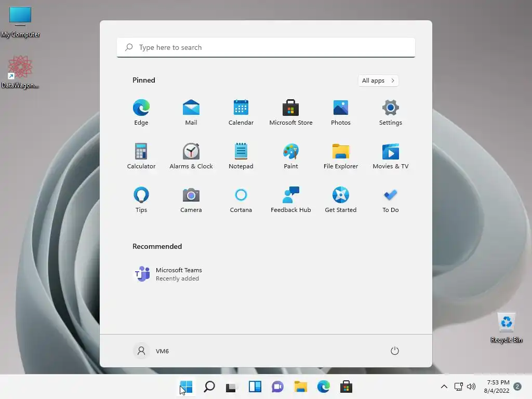Open the notification badge showing 2
The width and height of the screenshot is (532, 399).
tap(517, 387)
